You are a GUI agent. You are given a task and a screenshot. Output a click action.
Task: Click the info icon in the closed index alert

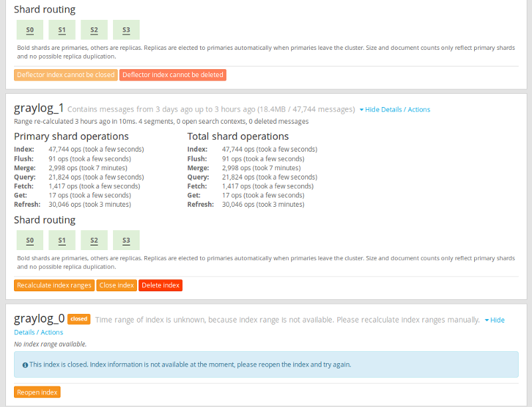(x=25, y=364)
